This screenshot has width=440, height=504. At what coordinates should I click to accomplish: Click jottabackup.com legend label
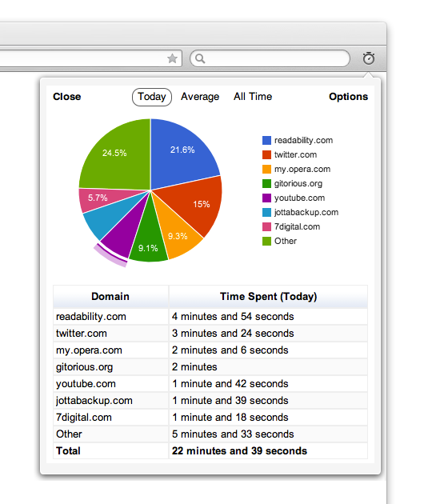click(x=306, y=213)
